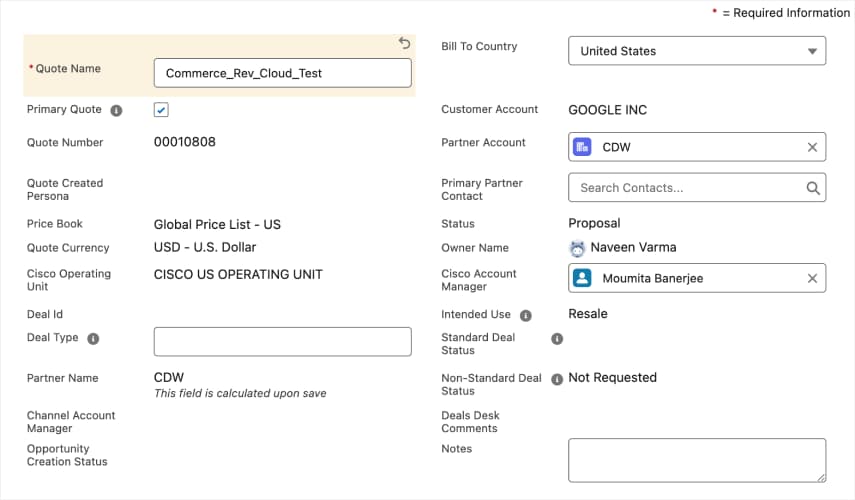Click the Notes text area resize handle
Image resolution: width=855 pixels, height=500 pixels.
coord(821,478)
